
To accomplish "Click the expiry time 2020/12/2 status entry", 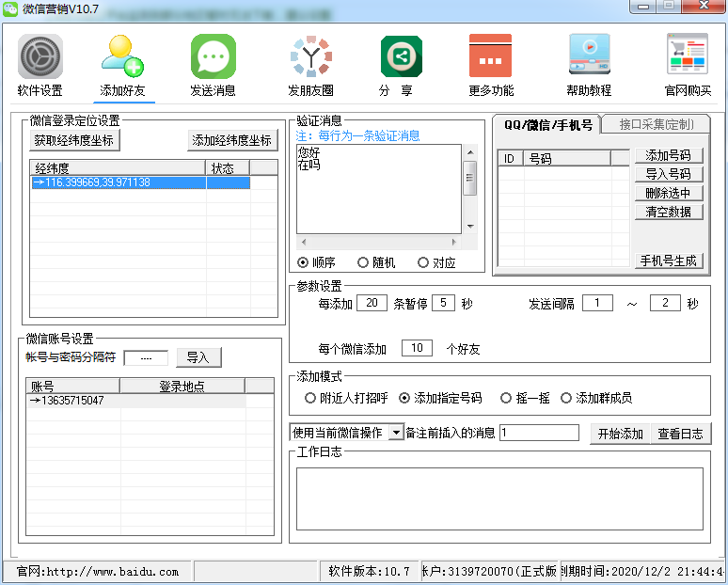I will (642, 571).
